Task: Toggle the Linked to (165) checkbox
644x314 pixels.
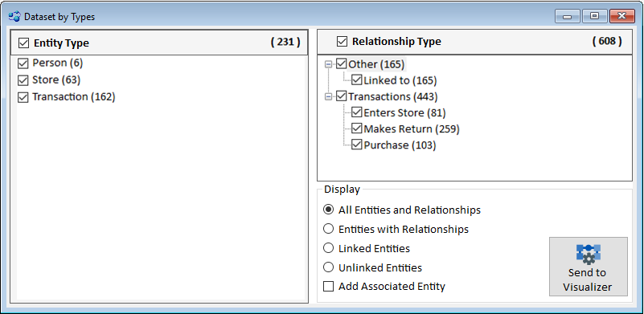Action: pos(356,80)
